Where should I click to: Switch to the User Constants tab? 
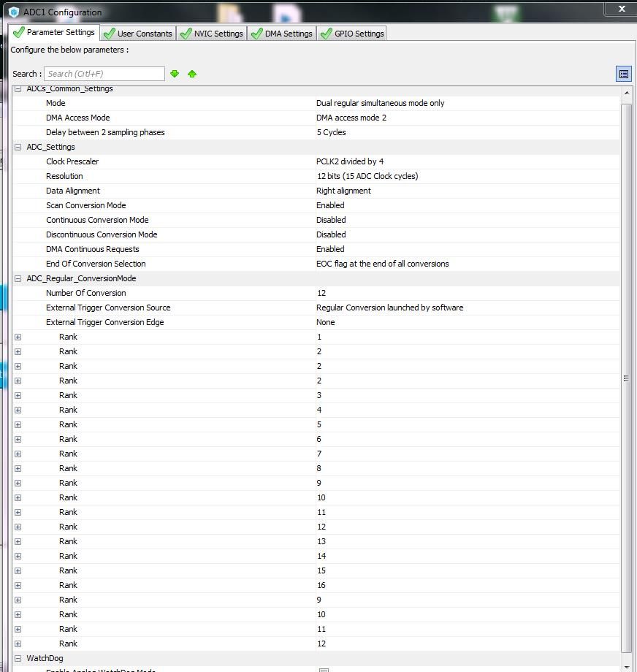[x=138, y=34]
